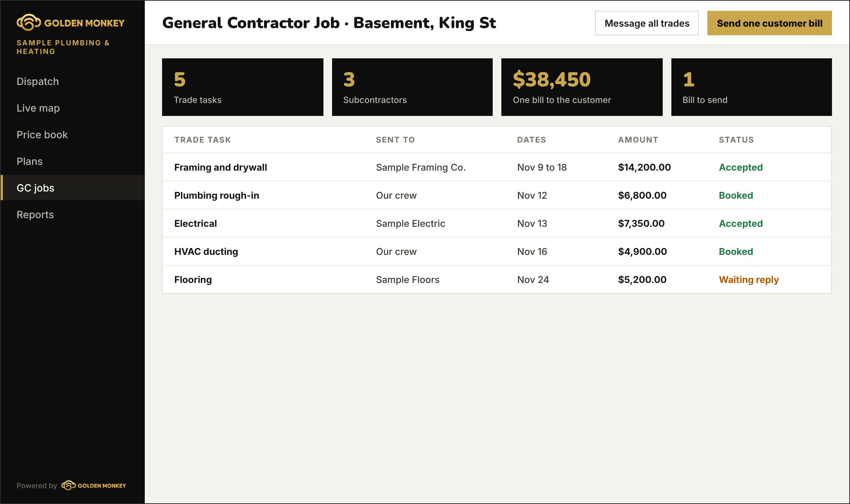
Task: Click the Nov 16 date
Action: (532, 251)
